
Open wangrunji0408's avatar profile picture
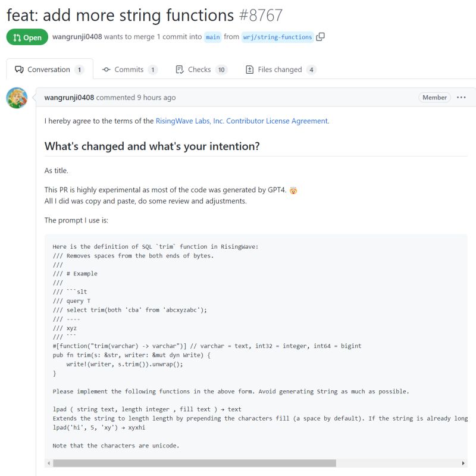(17, 98)
